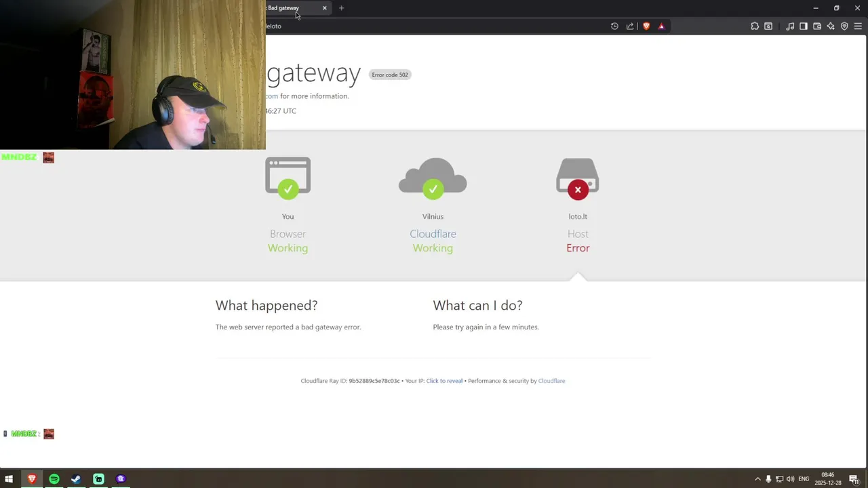Open the Brave history clock icon
Screen dimensions: 868x488
[x=614, y=26]
